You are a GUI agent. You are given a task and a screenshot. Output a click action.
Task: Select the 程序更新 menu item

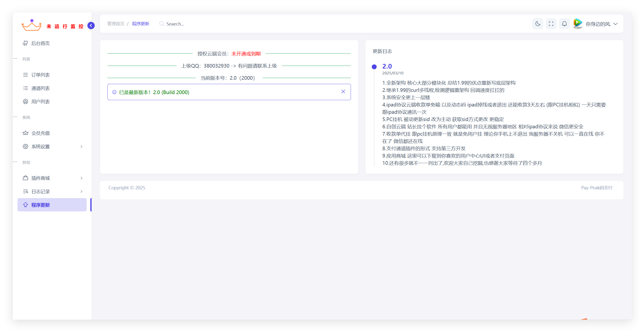click(x=52, y=205)
